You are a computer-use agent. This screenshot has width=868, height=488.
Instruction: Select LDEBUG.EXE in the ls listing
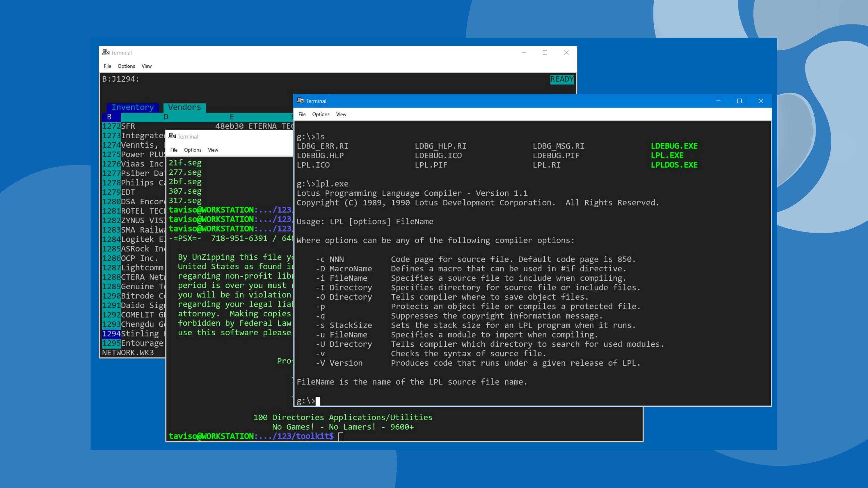coord(674,146)
